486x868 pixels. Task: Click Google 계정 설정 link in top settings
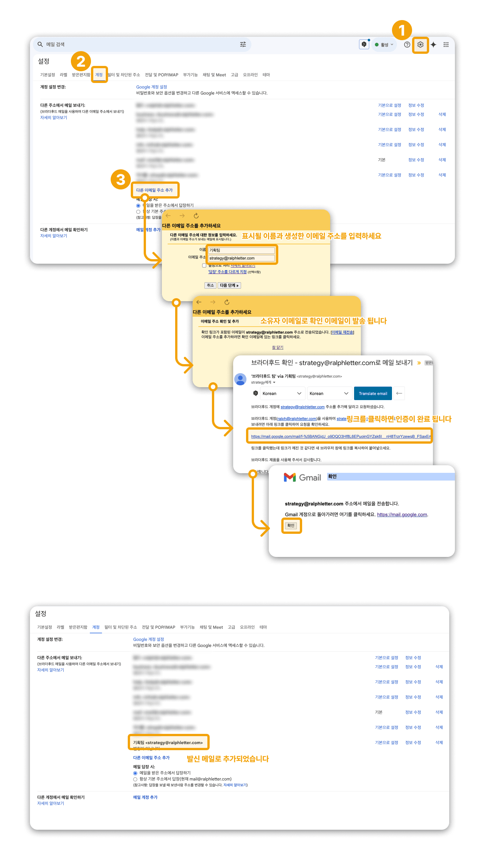click(x=152, y=87)
